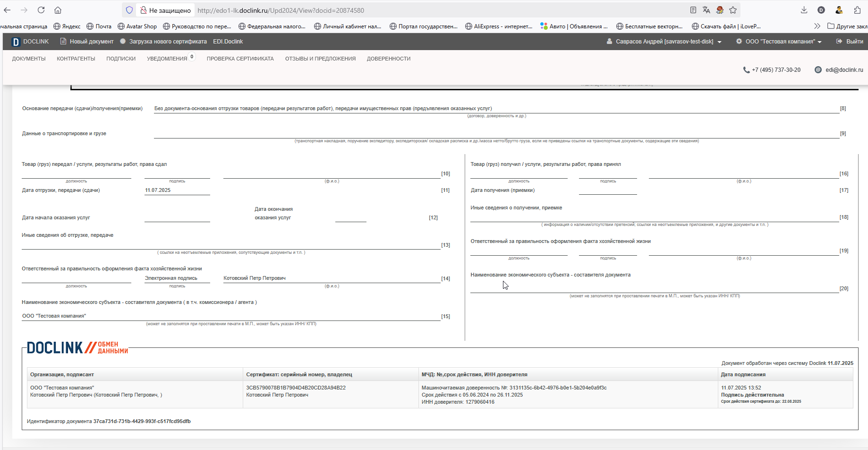The height and width of the screenshot is (450, 868).
Task: Click the signing timestamp '11.07.2025 13:52'
Action: point(741,388)
